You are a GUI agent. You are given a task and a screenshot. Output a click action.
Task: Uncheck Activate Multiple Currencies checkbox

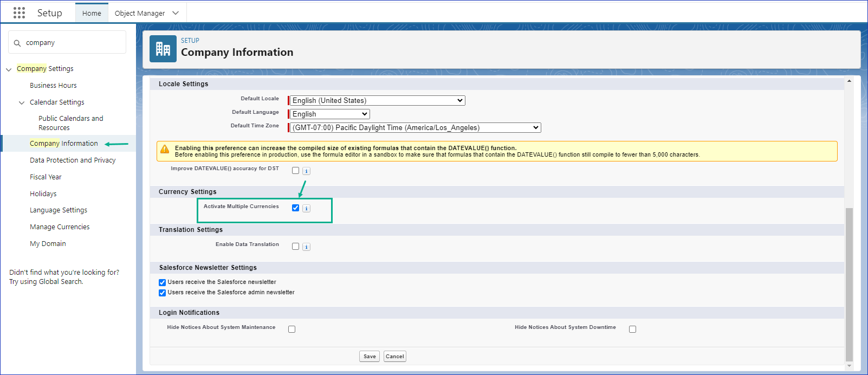point(295,208)
